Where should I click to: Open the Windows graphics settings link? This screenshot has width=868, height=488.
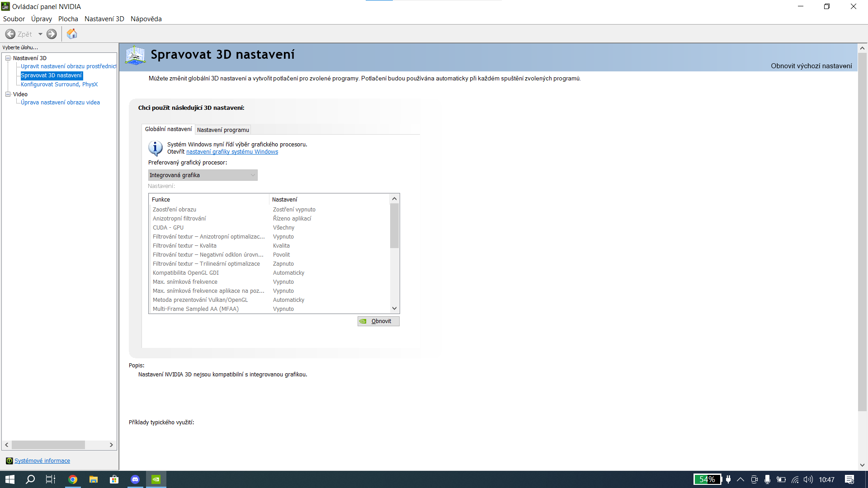(x=232, y=152)
